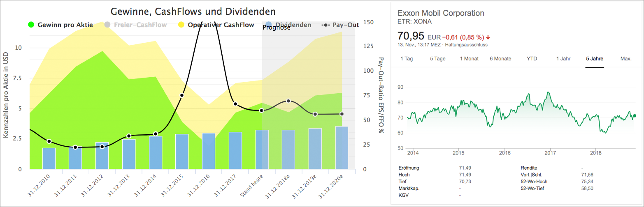Click the dividend bar for 31.12.2010

coord(49,159)
